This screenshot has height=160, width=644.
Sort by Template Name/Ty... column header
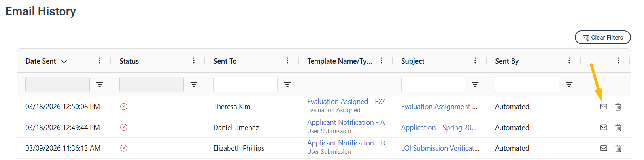point(340,61)
